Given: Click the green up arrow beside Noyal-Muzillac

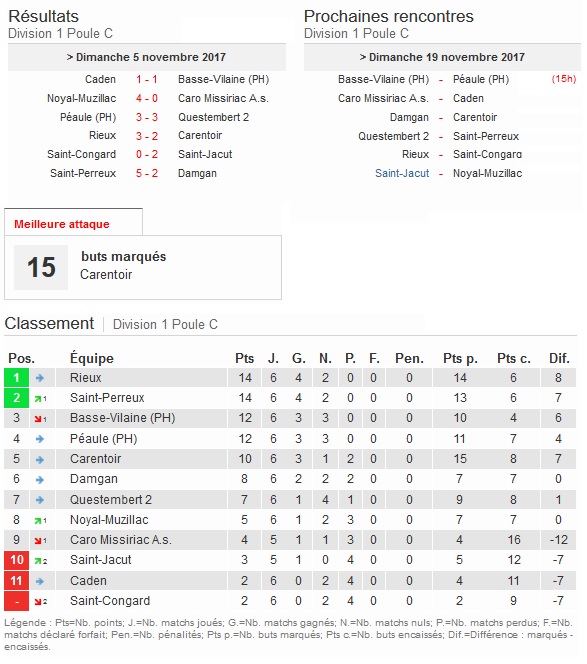Looking at the screenshot, I should point(40,520).
